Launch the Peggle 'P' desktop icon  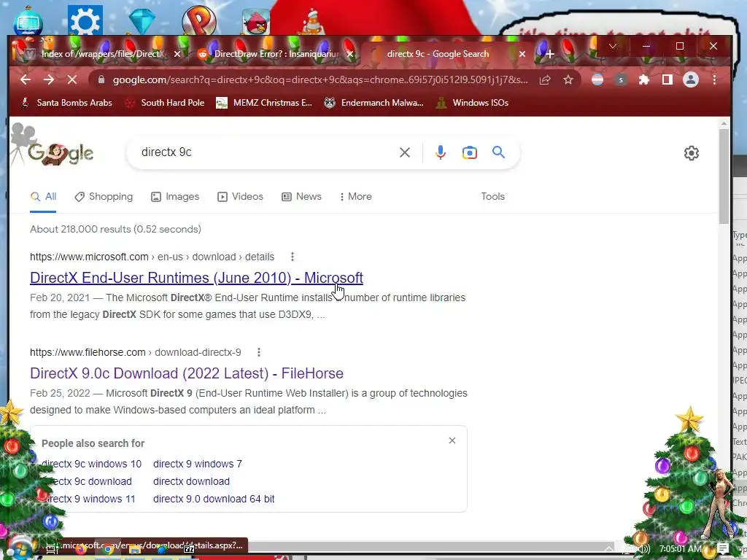coord(199,20)
